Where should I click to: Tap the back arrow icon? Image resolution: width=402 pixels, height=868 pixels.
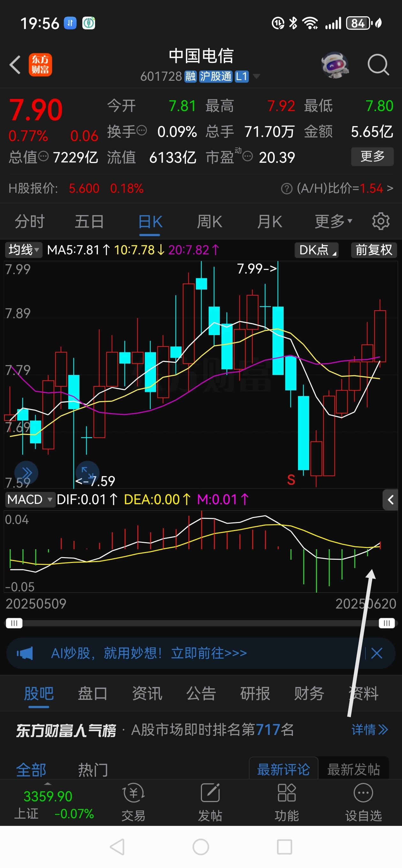(15, 65)
